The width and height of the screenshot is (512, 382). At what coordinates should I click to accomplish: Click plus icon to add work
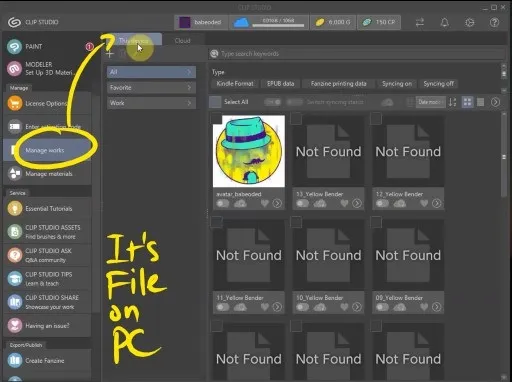(x=110, y=54)
